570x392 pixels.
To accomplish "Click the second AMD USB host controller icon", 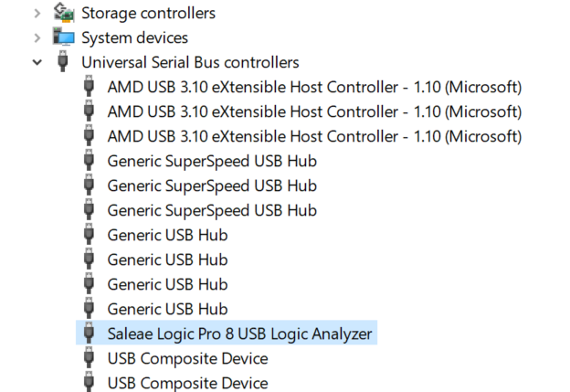I will [x=89, y=112].
